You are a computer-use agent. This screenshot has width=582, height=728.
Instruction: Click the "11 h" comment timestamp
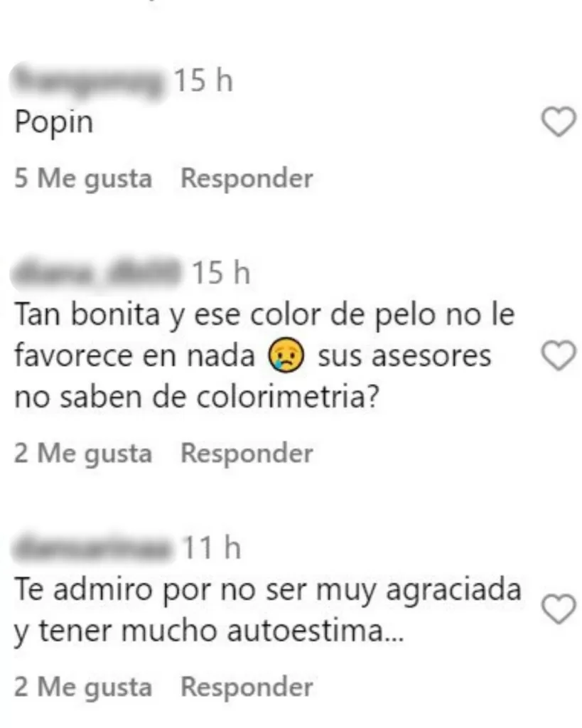click(x=212, y=548)
